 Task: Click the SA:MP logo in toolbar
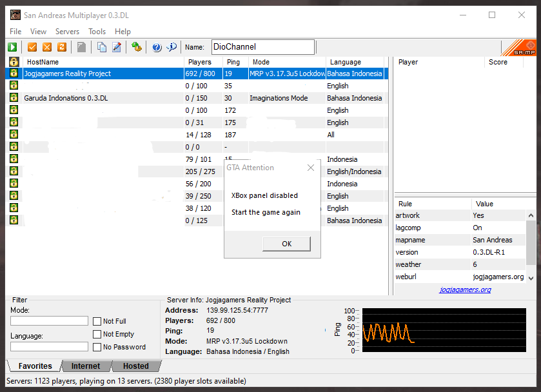pos(518,48)
